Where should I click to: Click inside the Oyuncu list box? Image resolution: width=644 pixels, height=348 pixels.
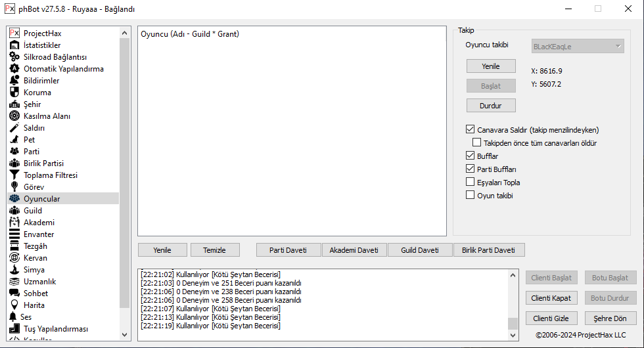coord(292,131)
